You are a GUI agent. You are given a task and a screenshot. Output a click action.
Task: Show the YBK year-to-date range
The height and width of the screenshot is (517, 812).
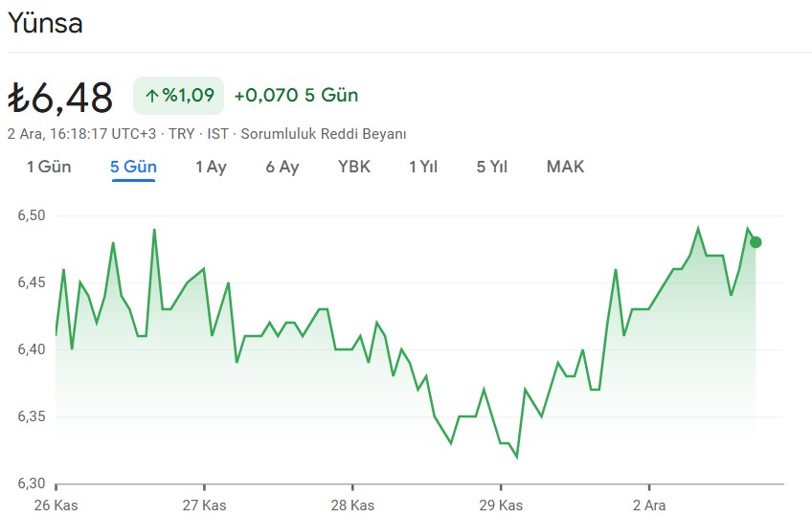354,167
